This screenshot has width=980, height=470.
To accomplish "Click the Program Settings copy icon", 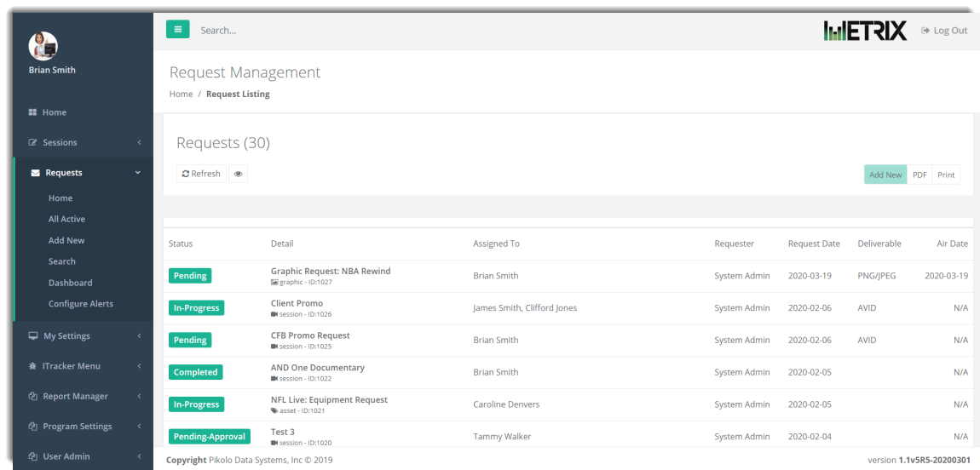I will click(33, 427).
